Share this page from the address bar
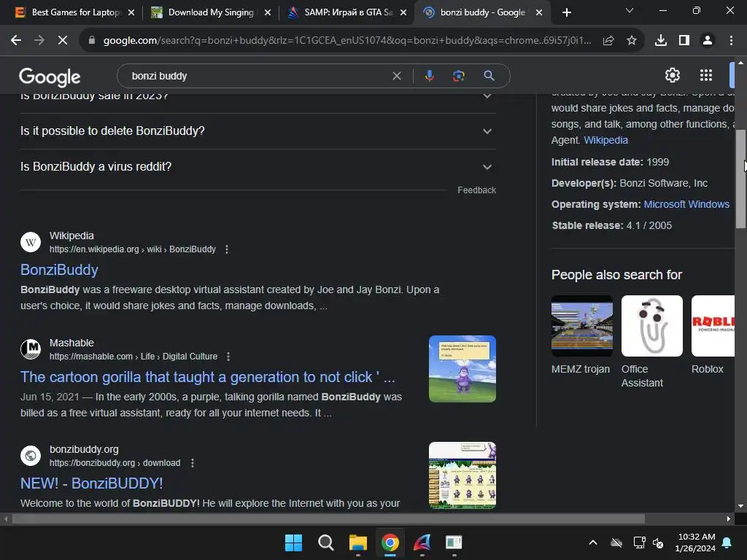Viewport: 747px width, 560px height. tap(608, 41)
